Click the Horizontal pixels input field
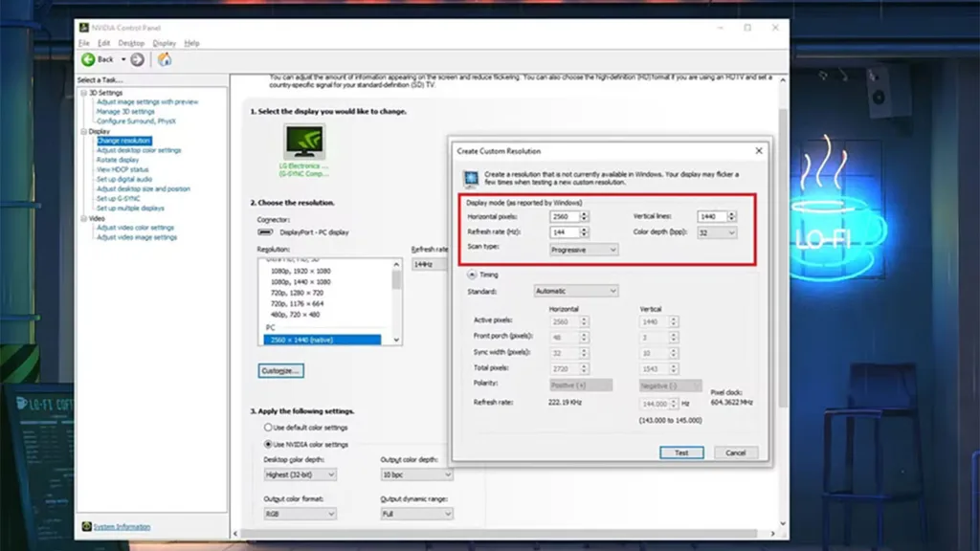 [x=565, y=216]
